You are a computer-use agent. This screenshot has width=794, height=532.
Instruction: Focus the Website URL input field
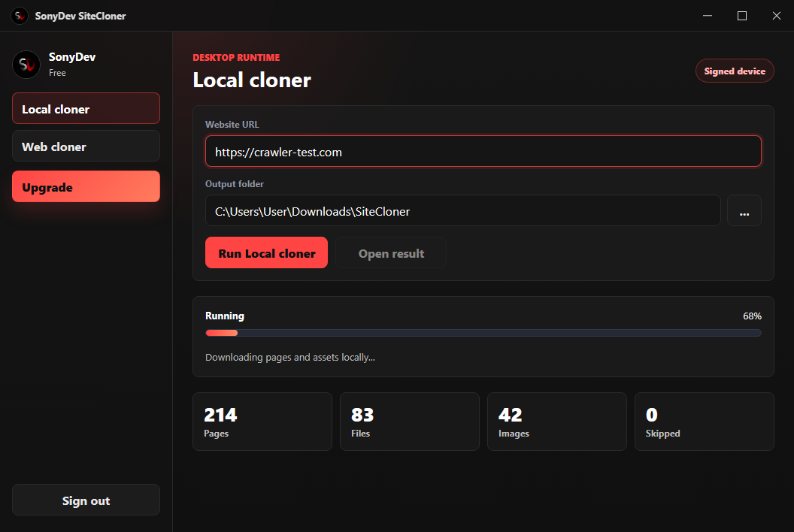point(483,151)
